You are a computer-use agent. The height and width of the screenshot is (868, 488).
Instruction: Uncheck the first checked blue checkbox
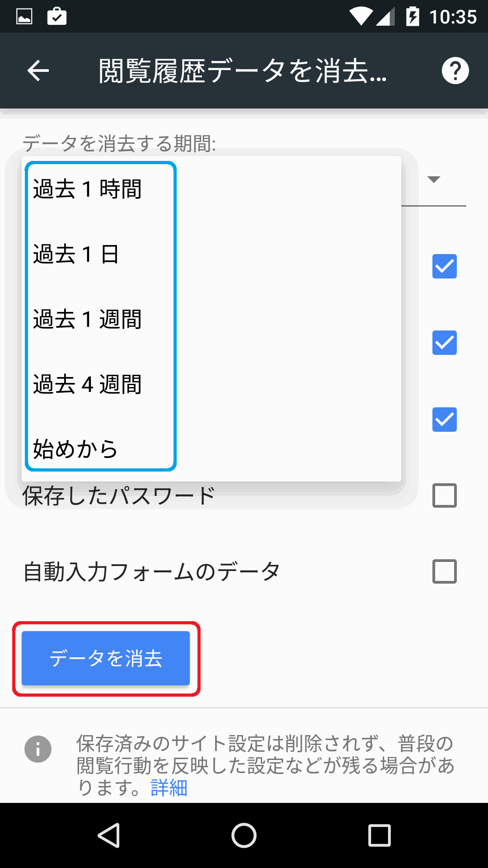445,266
